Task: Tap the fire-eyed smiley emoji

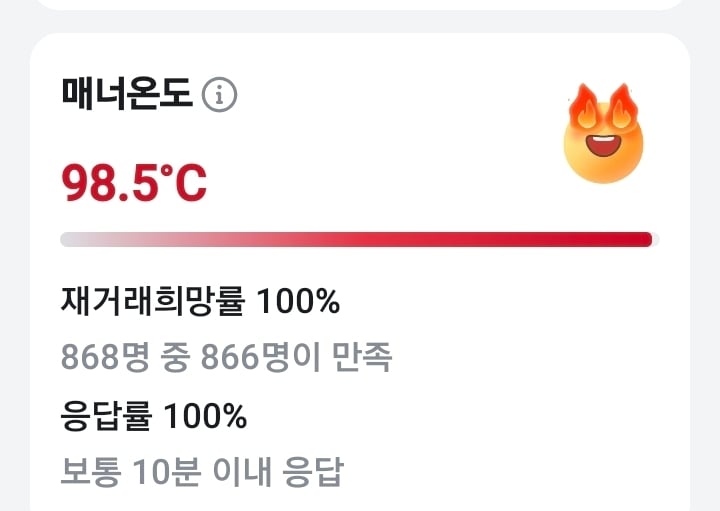Action: point(603,133)
